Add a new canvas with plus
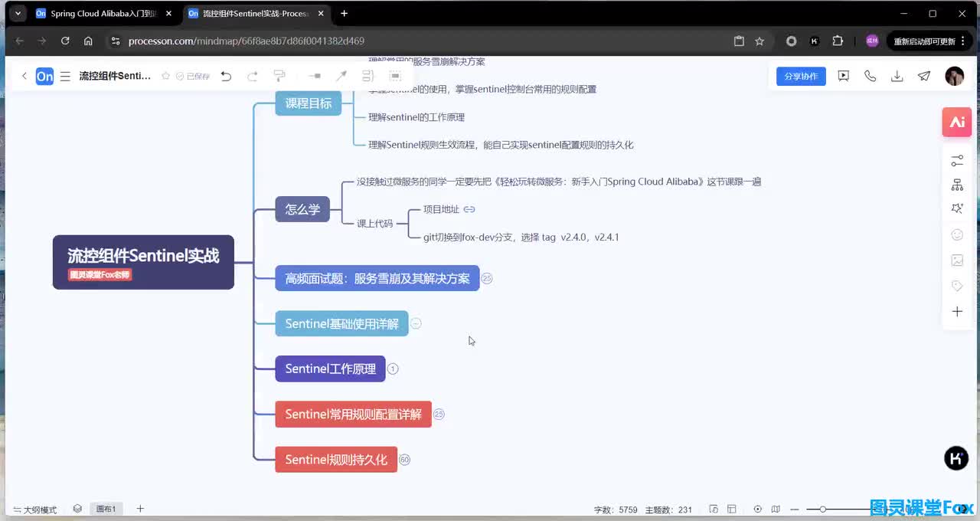980x521 pixels. click(140, 509)
